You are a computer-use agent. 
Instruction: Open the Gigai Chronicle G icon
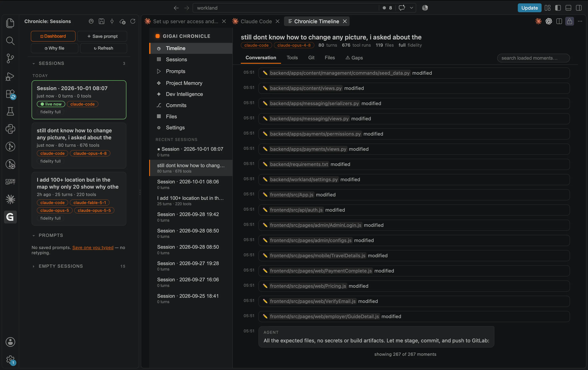[x=10, y=217]
